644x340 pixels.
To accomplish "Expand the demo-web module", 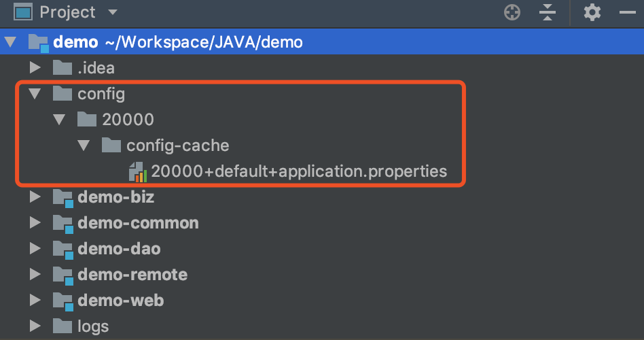I will tap(35, 301).
